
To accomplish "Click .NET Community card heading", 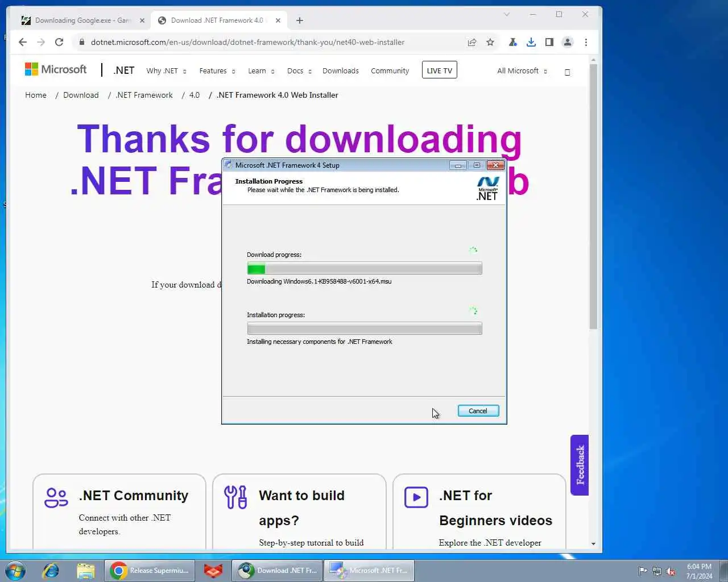I will click(134, 496).
